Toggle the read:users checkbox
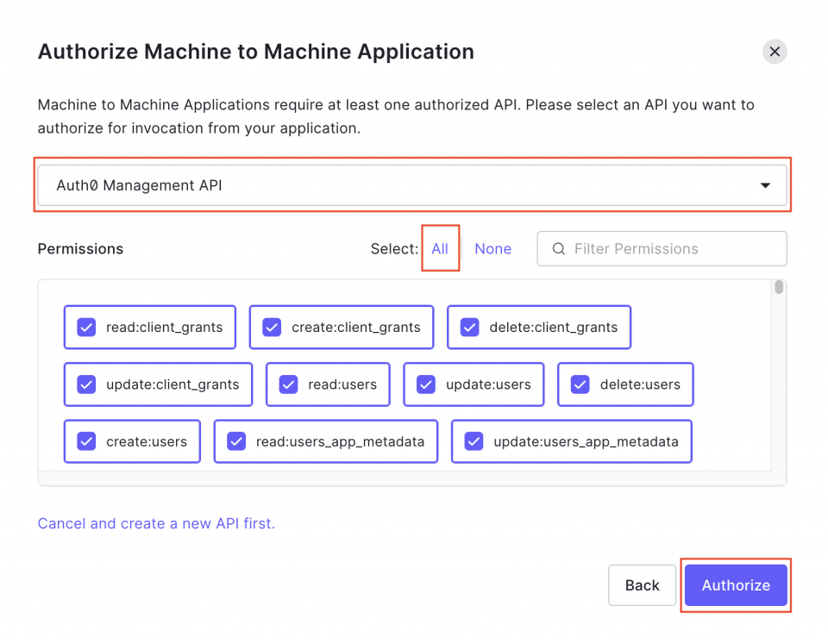 coord(288,385)
